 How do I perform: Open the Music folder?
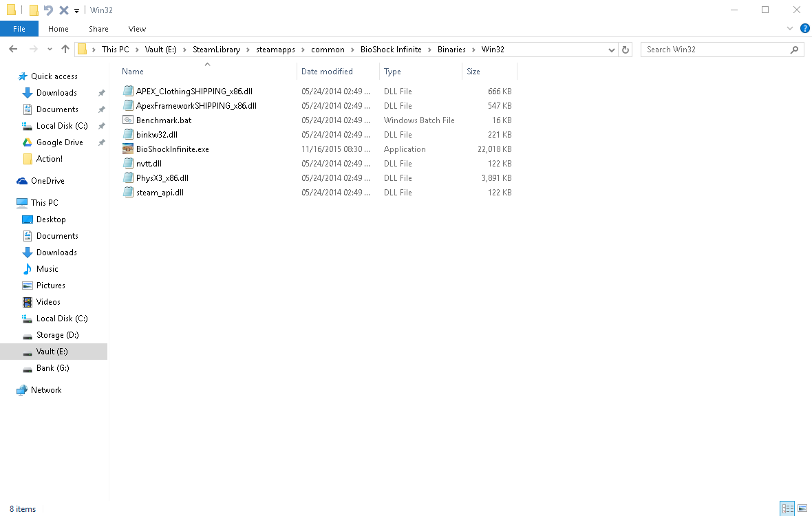[47, 268]
